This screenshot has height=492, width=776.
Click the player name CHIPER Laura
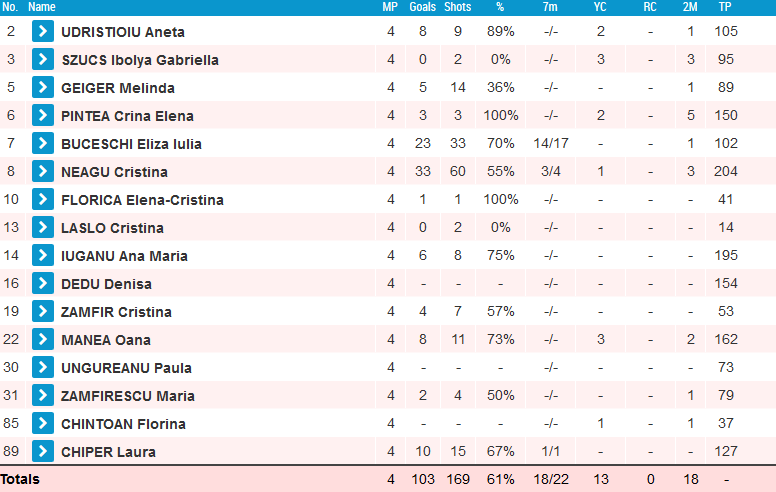[108, 452]
